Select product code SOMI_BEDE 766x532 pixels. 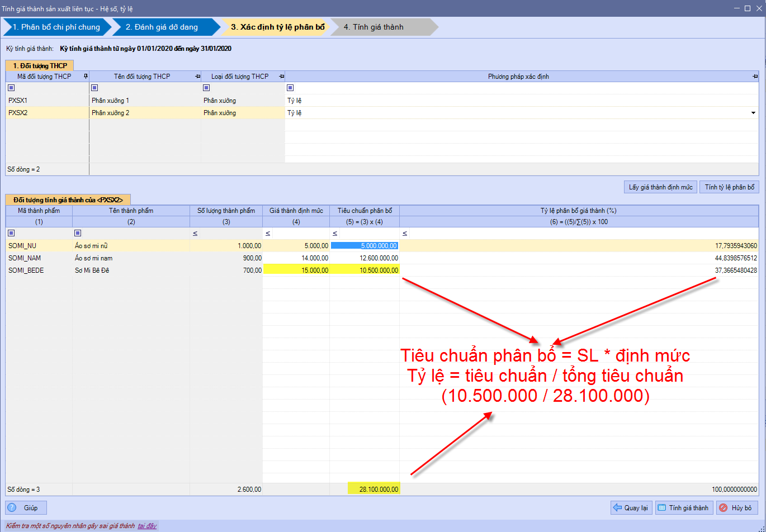coord(39,270)
